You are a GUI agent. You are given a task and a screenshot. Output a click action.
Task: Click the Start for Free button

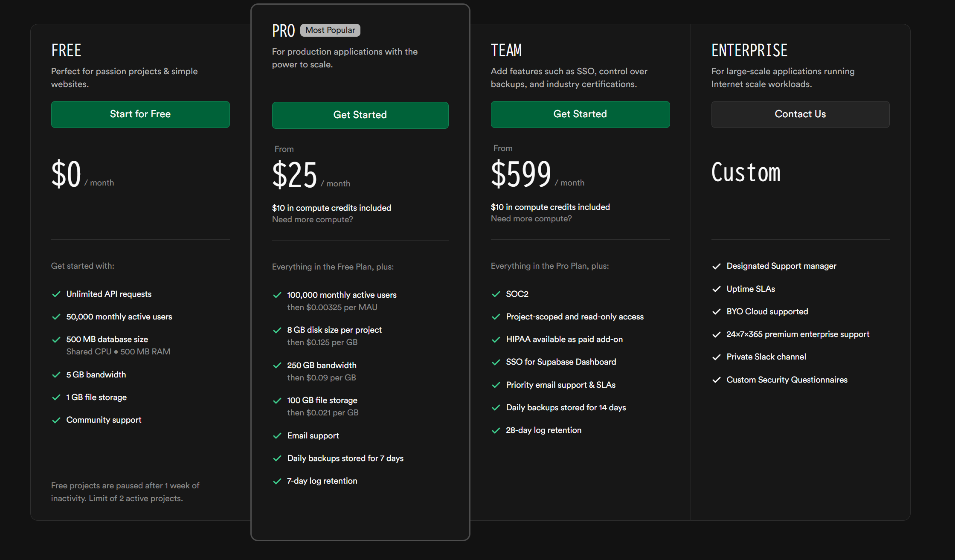pos(140,114)
